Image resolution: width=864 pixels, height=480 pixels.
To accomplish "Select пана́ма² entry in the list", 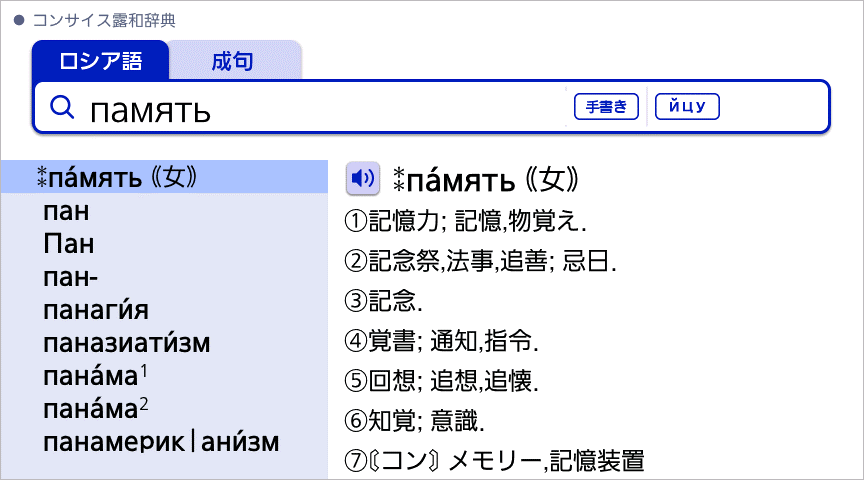I will tap(96, 409).
